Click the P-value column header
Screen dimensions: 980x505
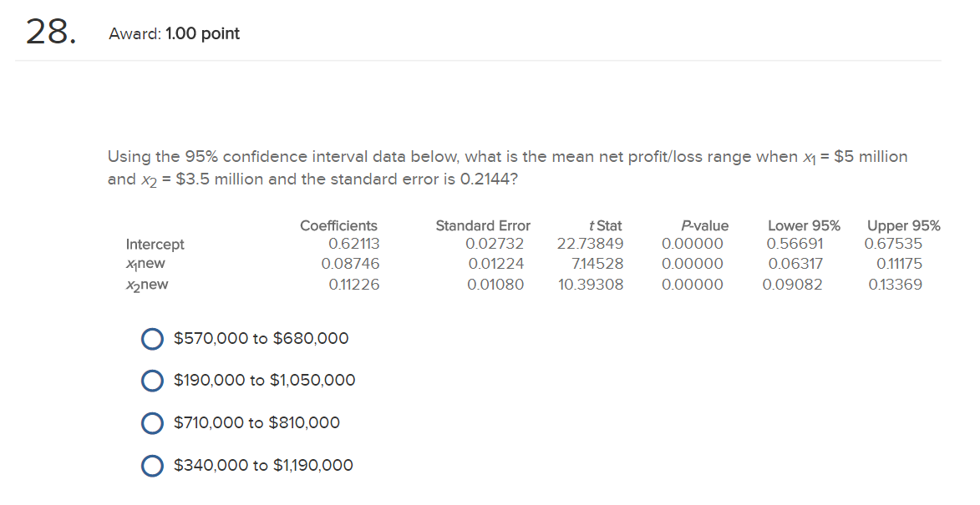pos(704,225)
